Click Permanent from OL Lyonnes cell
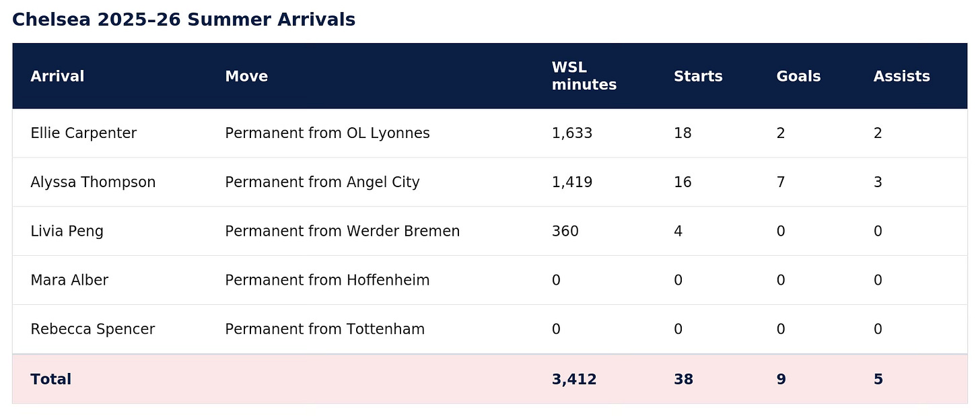The width and height of the screenshot is (980, 416). click(x=327, y=133)
